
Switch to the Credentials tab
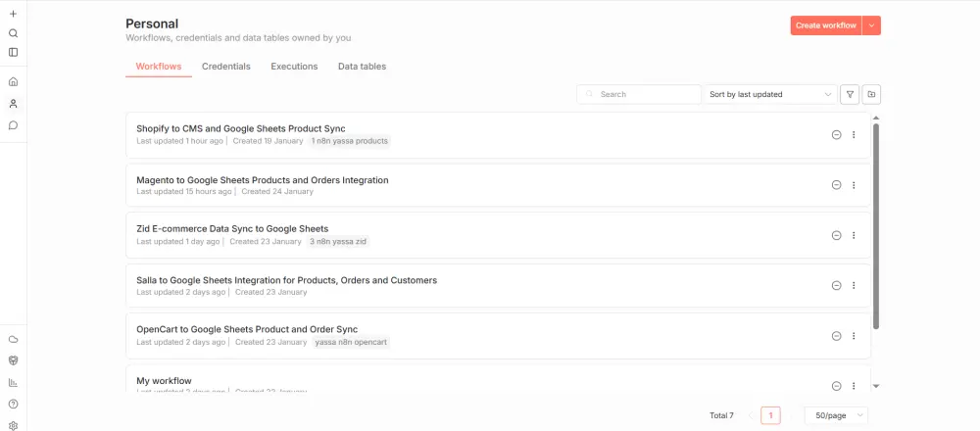[226, 67]
